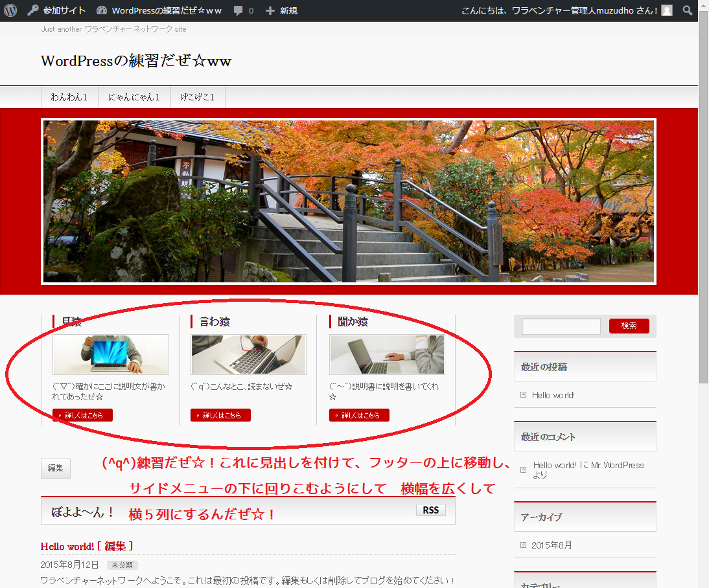Click the 2015年8月12日 post date
Viewport: 709px width, 588px height.
(69, 565)
